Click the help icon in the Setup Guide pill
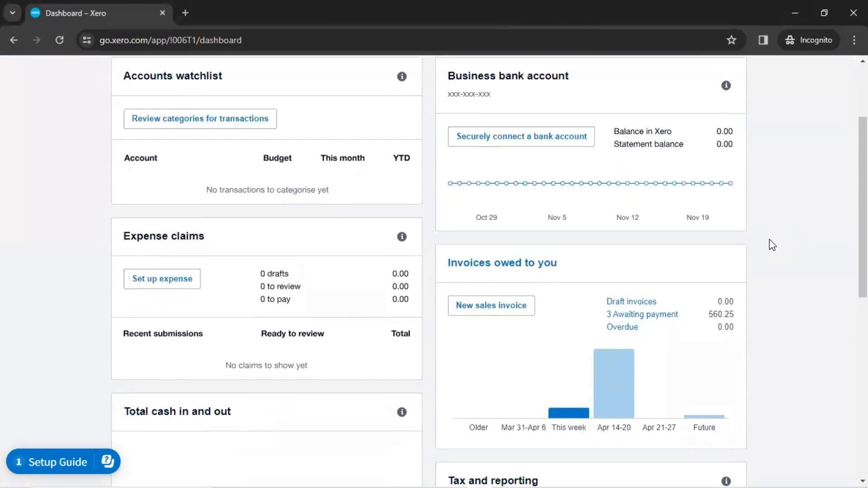Viewport: 868px width, 488px height. 108,461
